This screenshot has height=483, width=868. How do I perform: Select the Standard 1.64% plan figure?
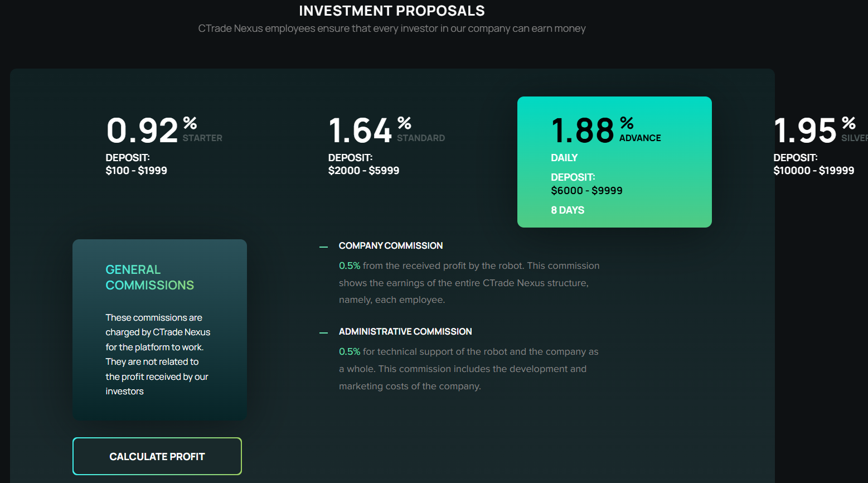[360, 131]
